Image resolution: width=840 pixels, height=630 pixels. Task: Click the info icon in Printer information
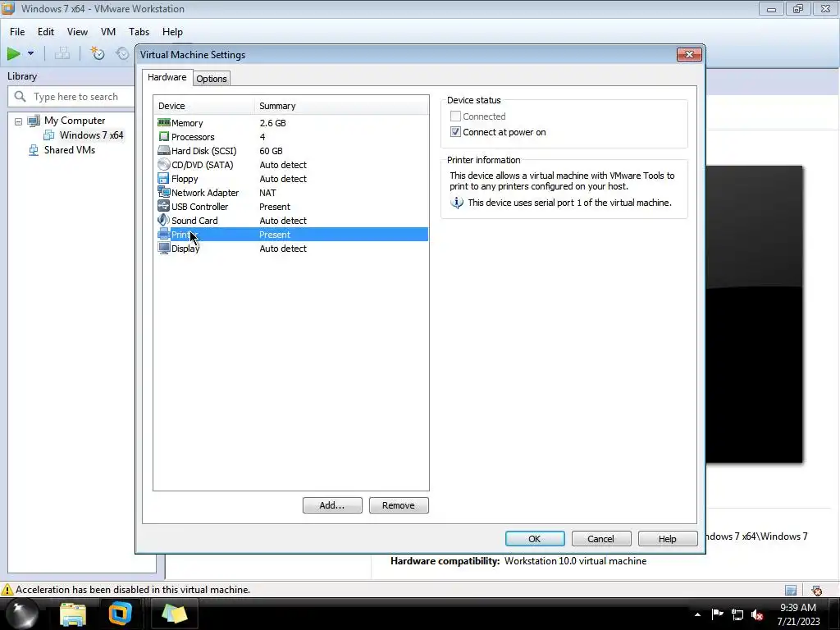[456, 203]
